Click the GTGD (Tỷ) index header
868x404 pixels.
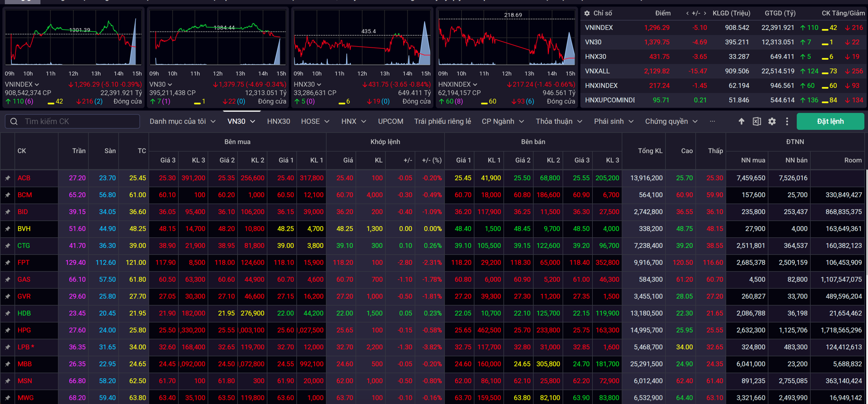click(x=780, y=13)
